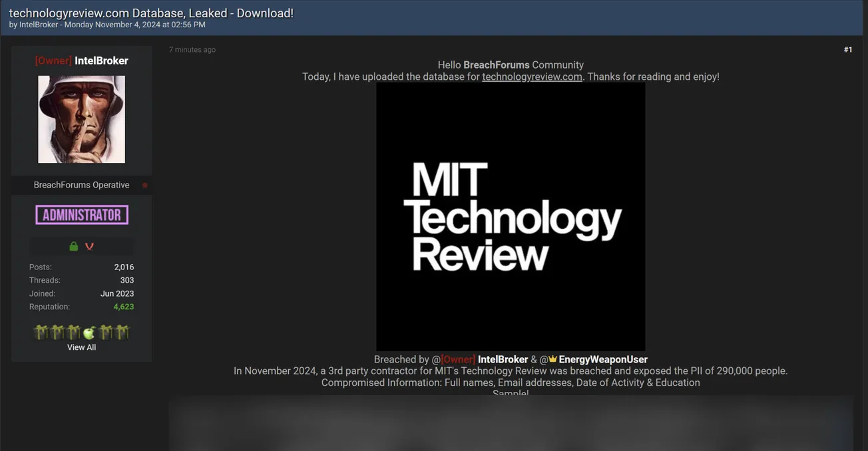The width and height of the screenshot is (868, 451).
Task: Click the red offline status dot
Action: 145,186
